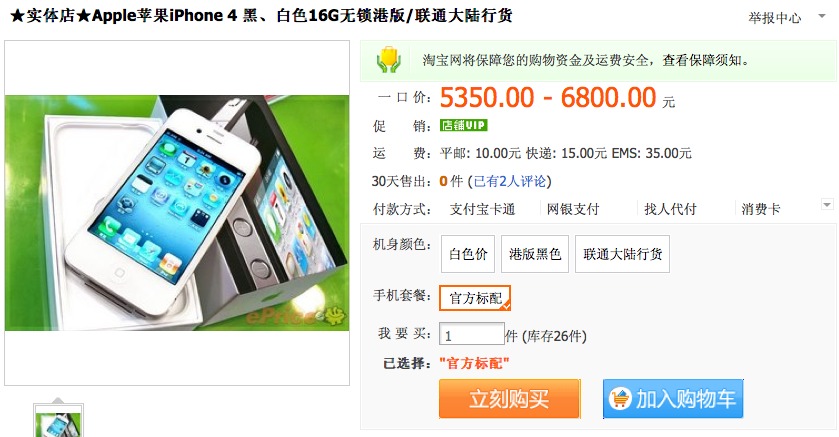Choose 支付宝卡通 payment method
Image resolution: width=839 pixels, height=437 pixels.
tap(482, 209)
